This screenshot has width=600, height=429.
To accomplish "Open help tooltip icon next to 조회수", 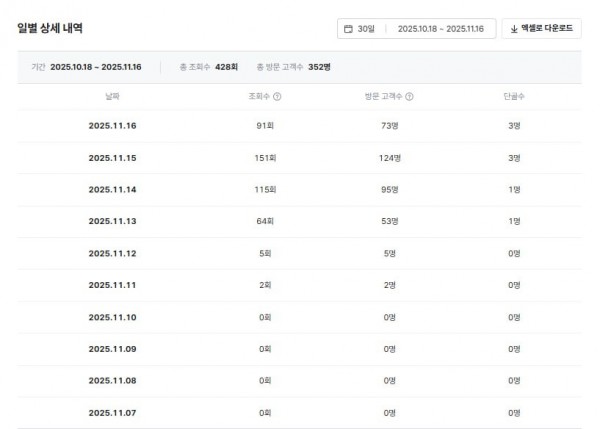I will tap(277, 97).
